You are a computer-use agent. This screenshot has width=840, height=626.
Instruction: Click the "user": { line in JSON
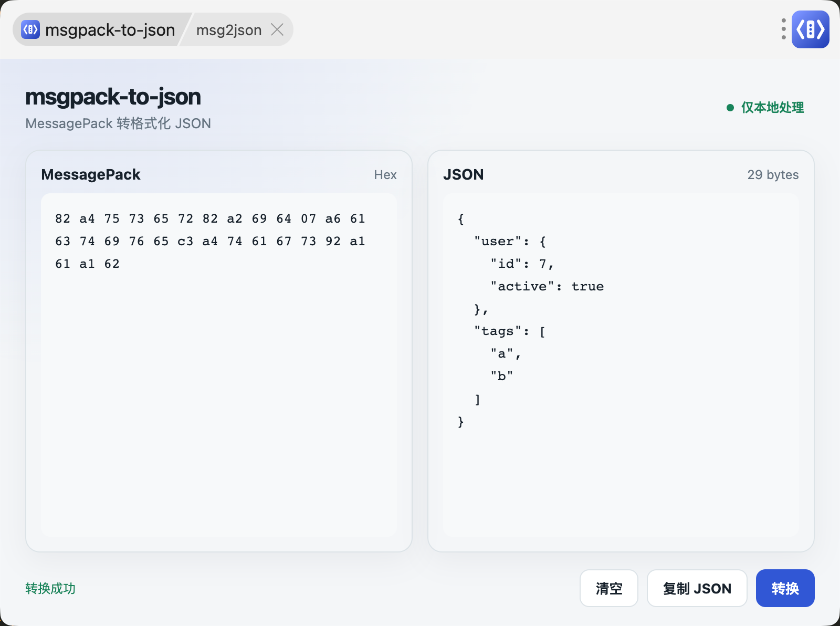coord(510,242)
